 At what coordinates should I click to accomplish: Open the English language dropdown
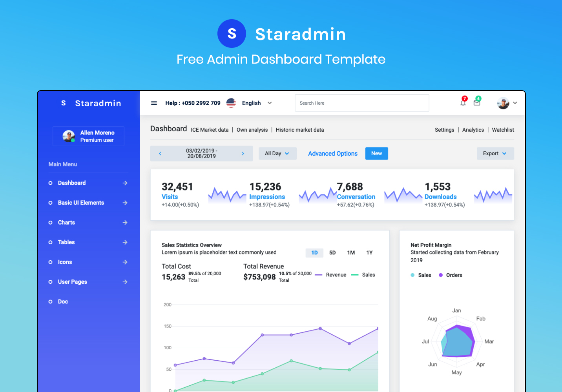pos(257,103)
